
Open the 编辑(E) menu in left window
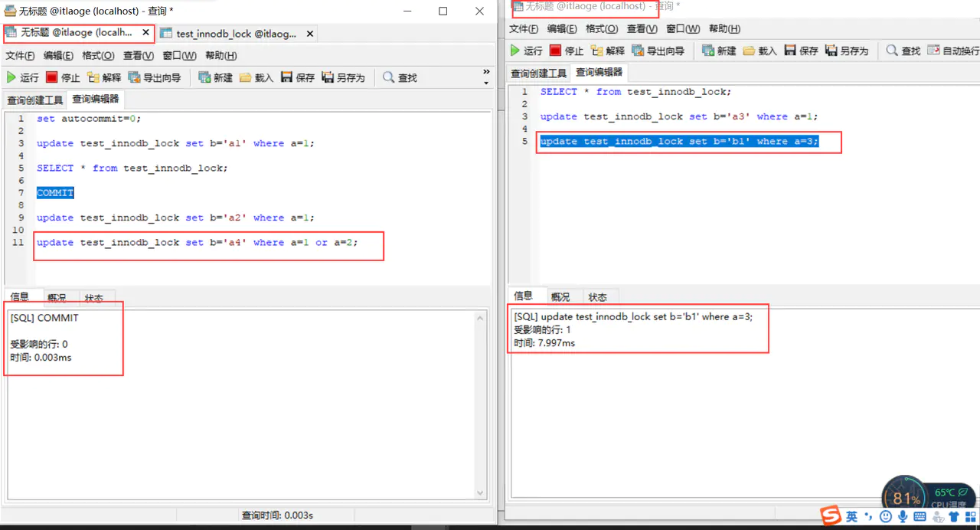(x=58, y=56)
